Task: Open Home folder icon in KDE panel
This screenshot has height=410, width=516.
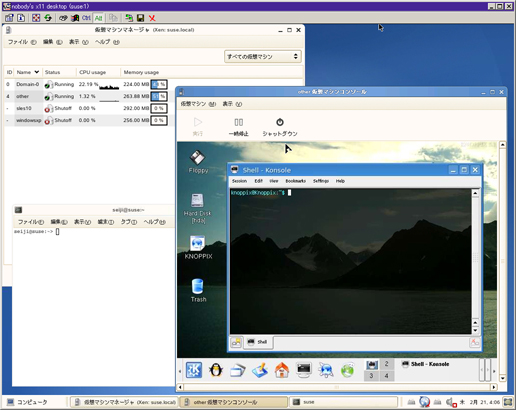Action: click(282, 370)
